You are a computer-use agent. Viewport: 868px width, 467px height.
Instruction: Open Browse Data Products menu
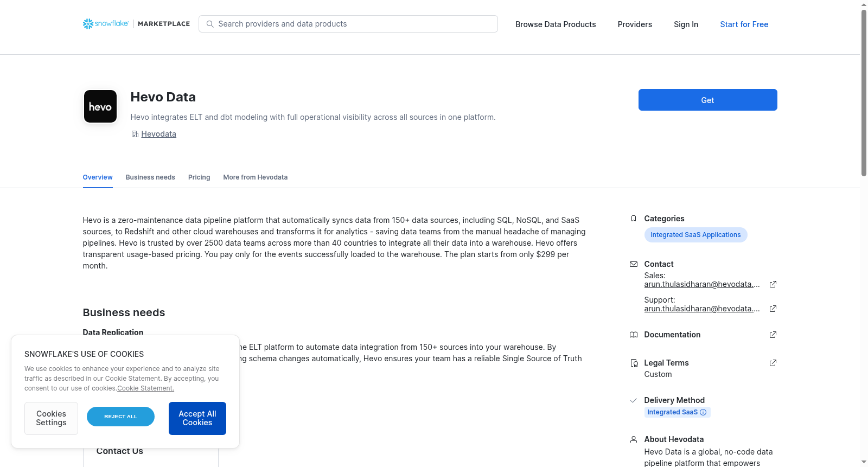pyautogui.click(x=556, y=24)
